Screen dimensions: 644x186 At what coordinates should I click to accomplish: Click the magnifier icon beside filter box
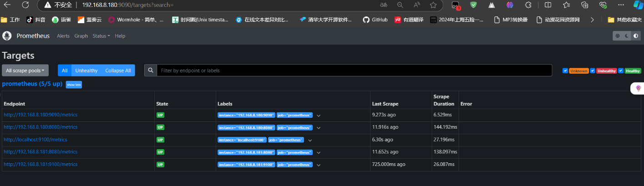point(151,70)
